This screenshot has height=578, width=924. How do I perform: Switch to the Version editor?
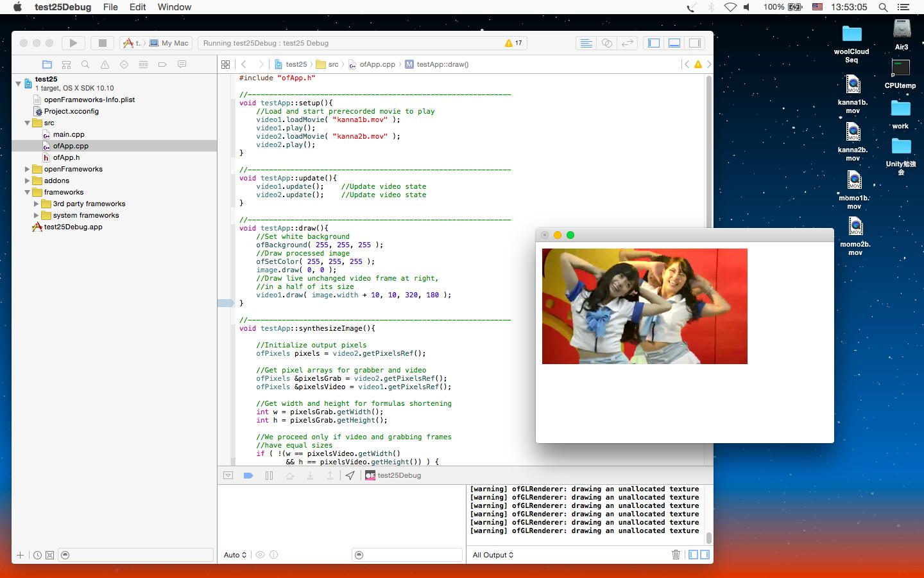coord(627,43)
